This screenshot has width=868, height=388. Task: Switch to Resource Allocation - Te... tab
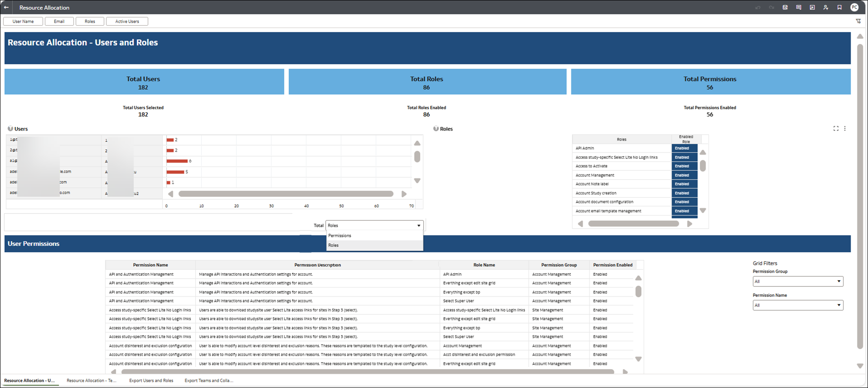[91, 380]
